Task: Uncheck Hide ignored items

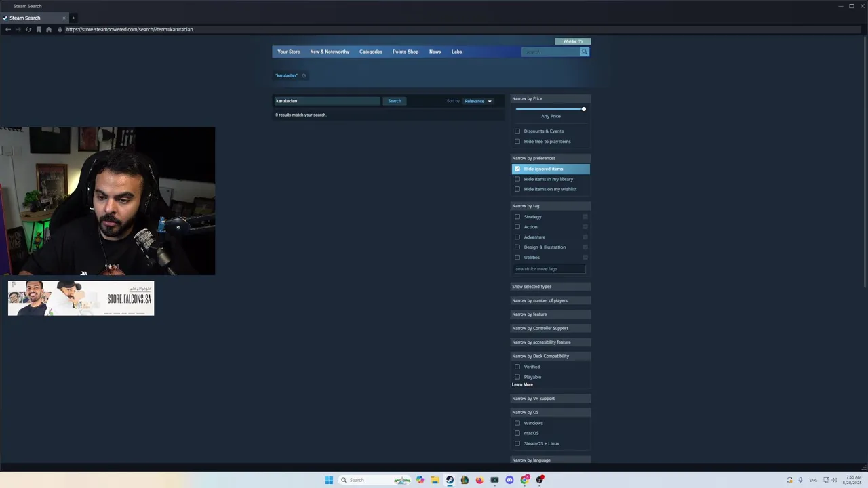Action: click(517, 169)
